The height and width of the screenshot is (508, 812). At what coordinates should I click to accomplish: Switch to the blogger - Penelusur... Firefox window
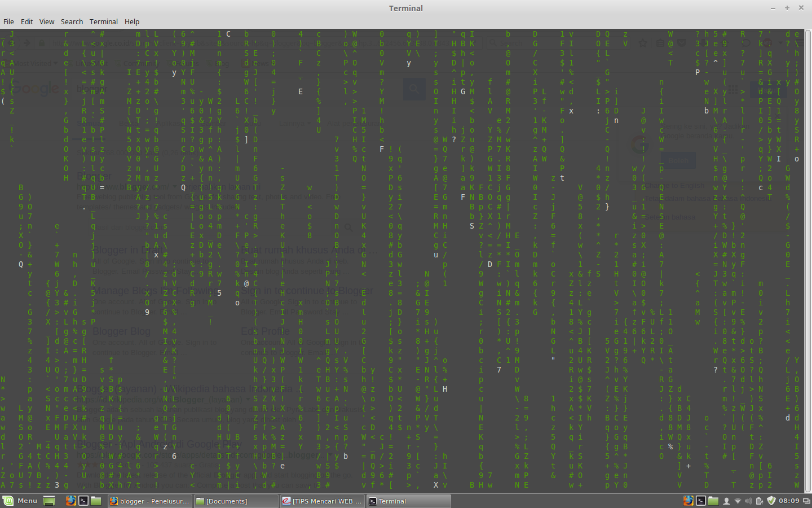[x=149, y=501]
